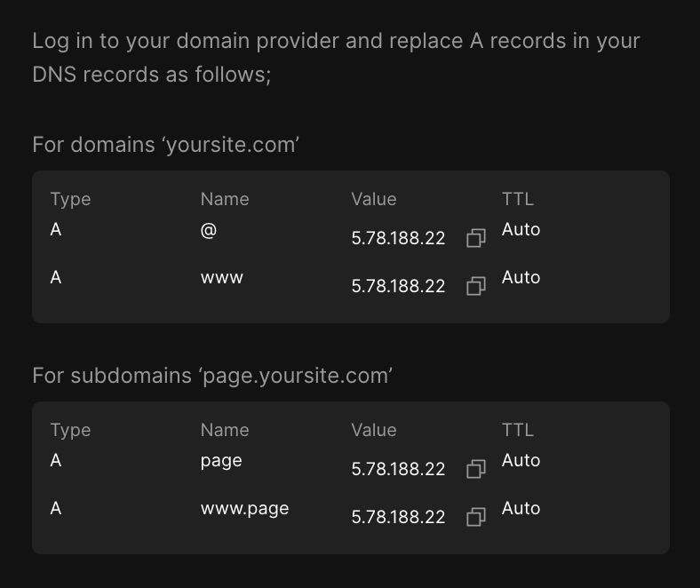700x588 pixels.
Task: Copy the IP value for the @ record
Action: click(x=476, y=238)
